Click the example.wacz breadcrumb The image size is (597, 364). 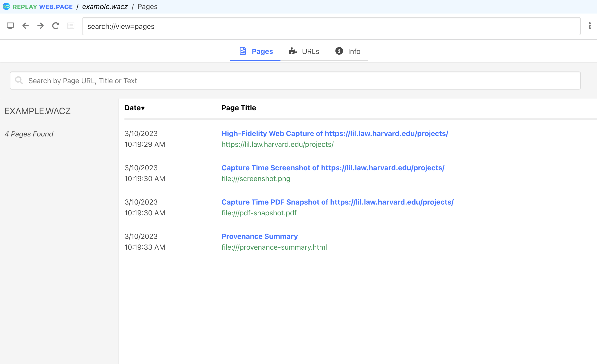(105, 7)
